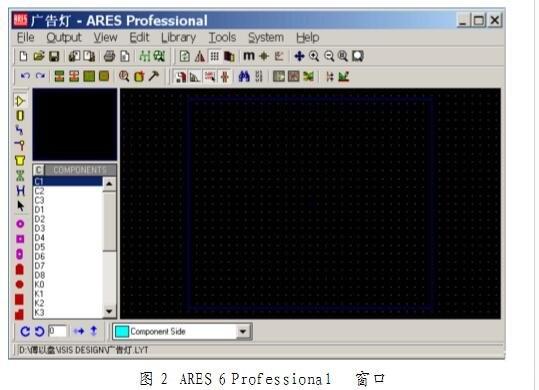Screen dimensions: 539x390
Task: Select the black arrow Selection tool
Action: pyautogui.click(x=20, y=205)
